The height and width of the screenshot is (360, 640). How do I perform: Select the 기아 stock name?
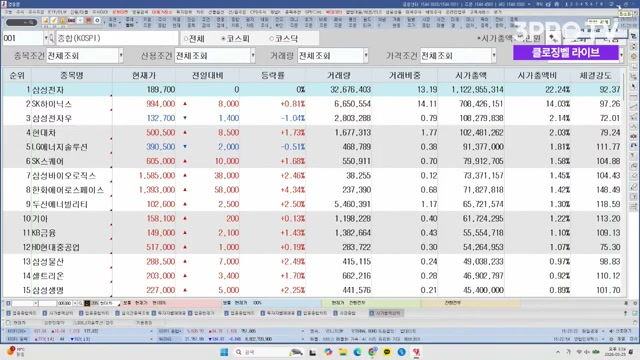point(40,219)
